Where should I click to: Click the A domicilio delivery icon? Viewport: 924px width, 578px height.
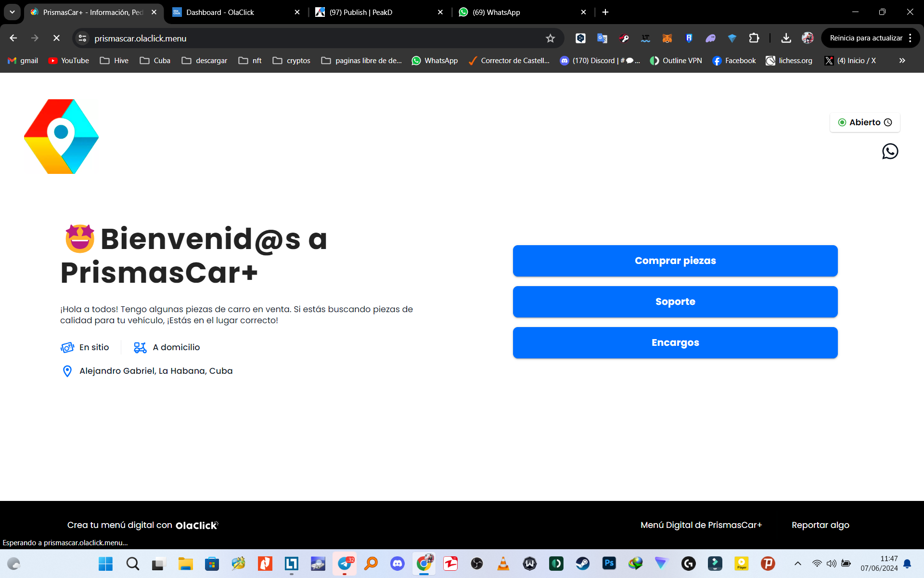tap(140, 347)
